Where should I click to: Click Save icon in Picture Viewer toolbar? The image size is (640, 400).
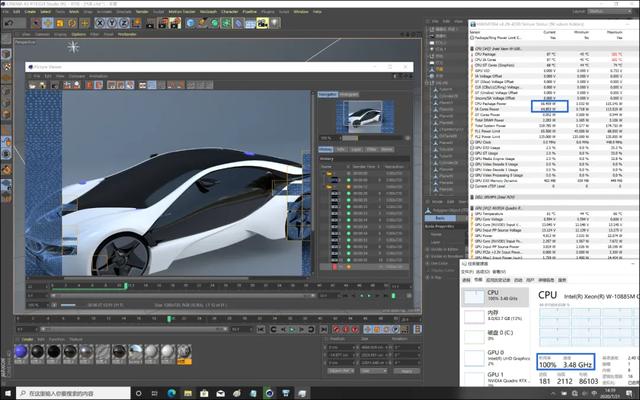point(42,85)
